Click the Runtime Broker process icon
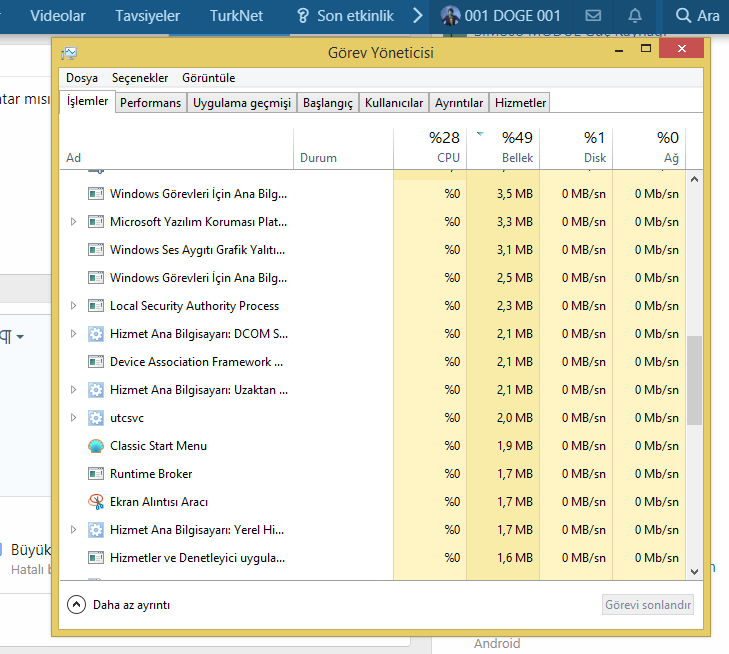 [96, 474]
